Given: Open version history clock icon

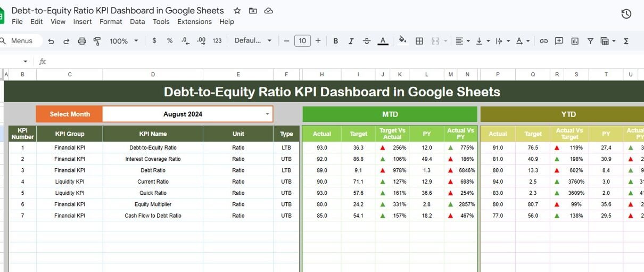Looking at the screenshot, I should pos(626,14).
